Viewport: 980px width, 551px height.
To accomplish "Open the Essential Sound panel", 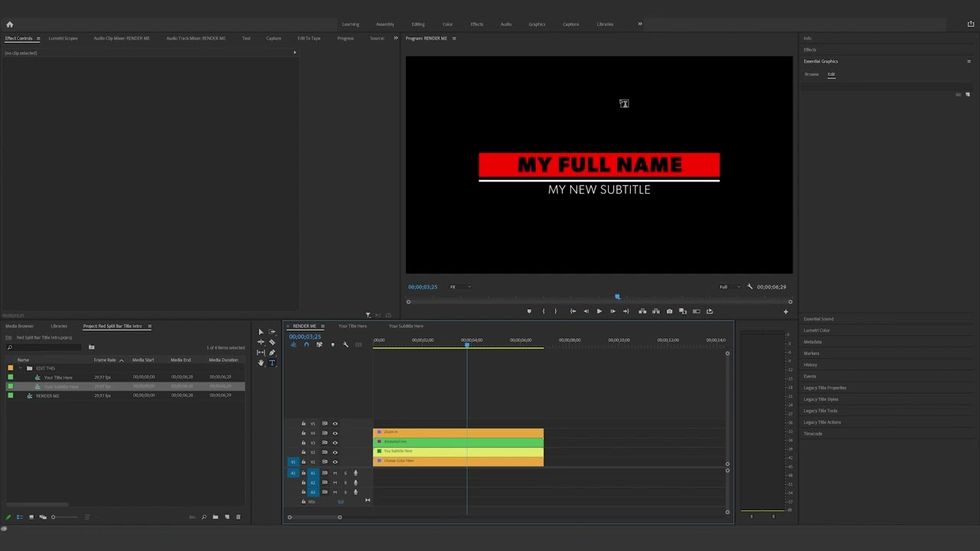I will 818,319.
